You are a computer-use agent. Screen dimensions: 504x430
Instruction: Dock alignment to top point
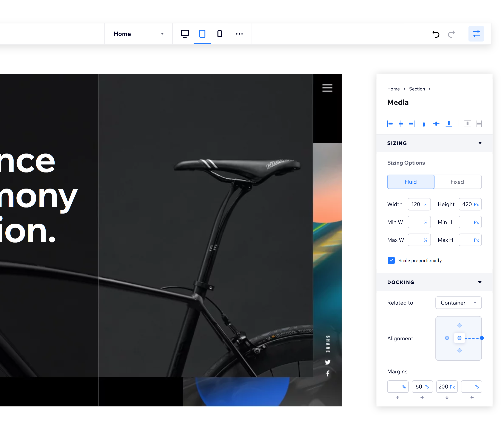coord(459,326)
